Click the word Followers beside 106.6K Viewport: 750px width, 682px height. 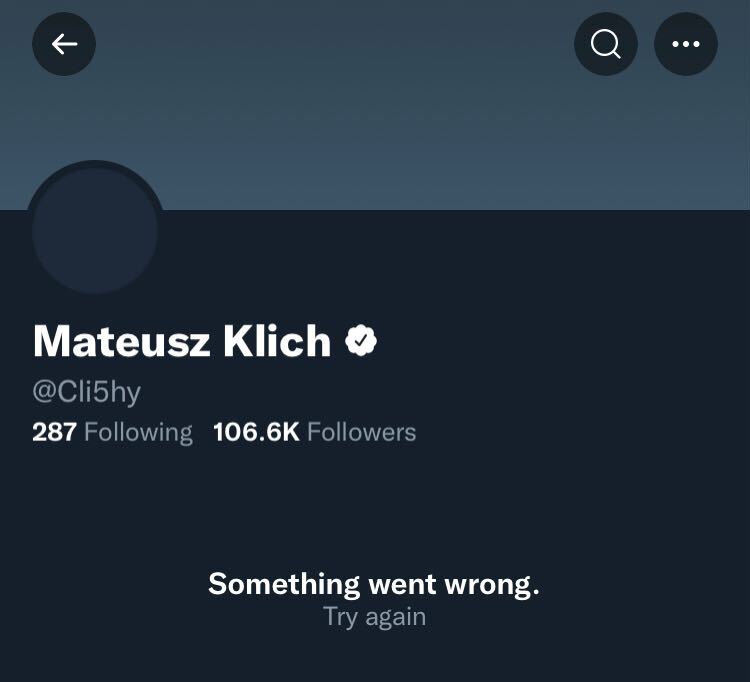point(362,432)
